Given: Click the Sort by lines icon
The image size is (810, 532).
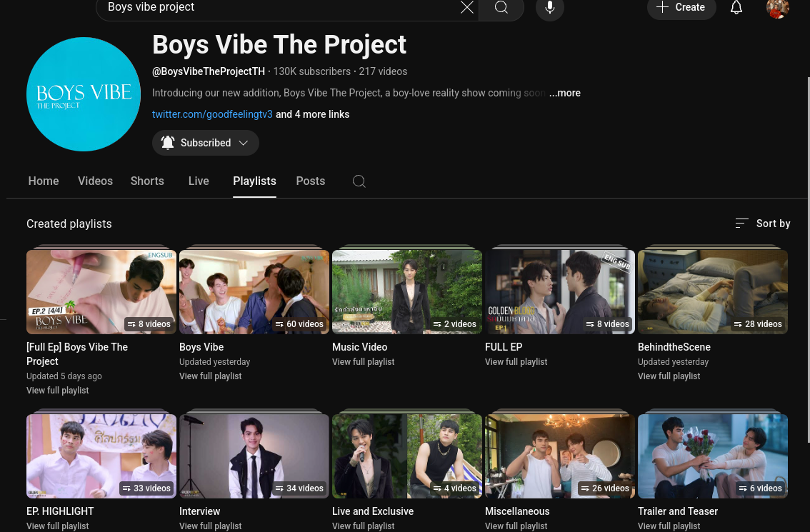Looking at the screenshot, I should coord(742,223).
